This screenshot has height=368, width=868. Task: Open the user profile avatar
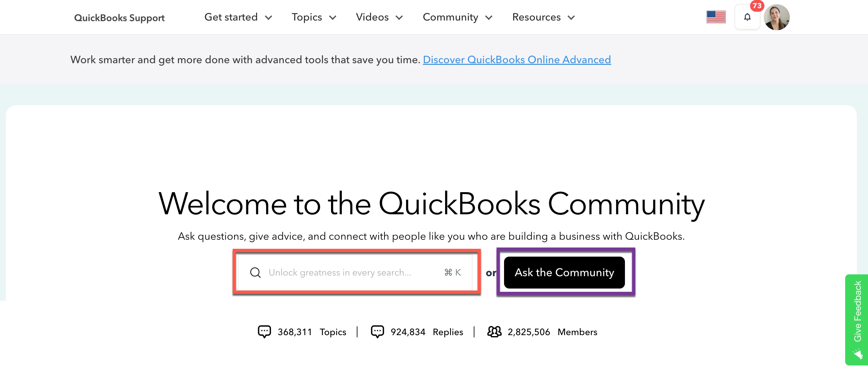point(777,17)
